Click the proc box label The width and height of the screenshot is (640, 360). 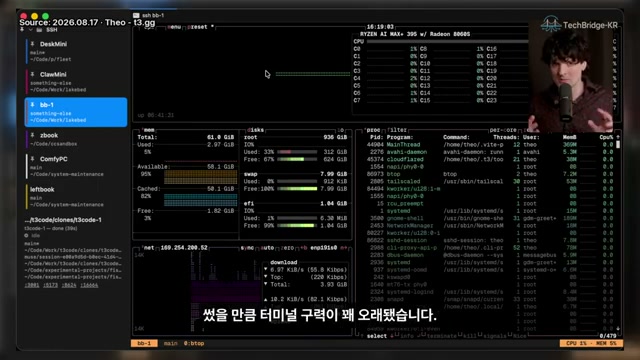pyautogui.click(x=373, y=130)
